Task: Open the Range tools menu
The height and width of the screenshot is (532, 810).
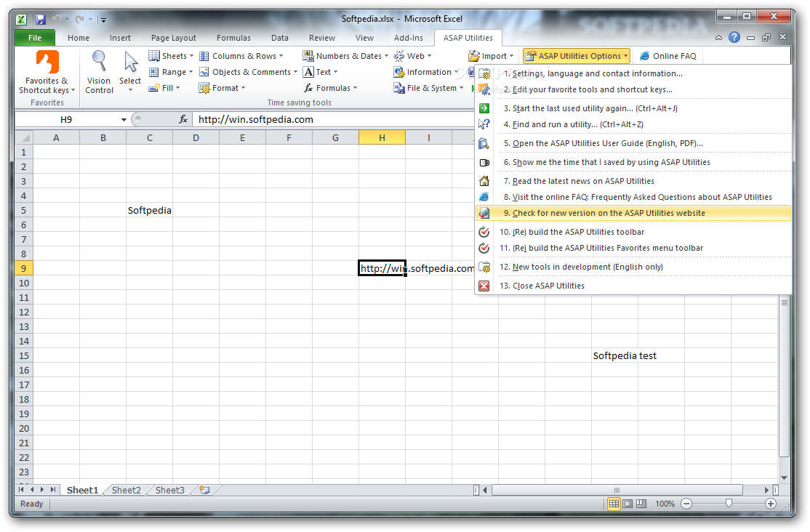Action: [170, 72]
